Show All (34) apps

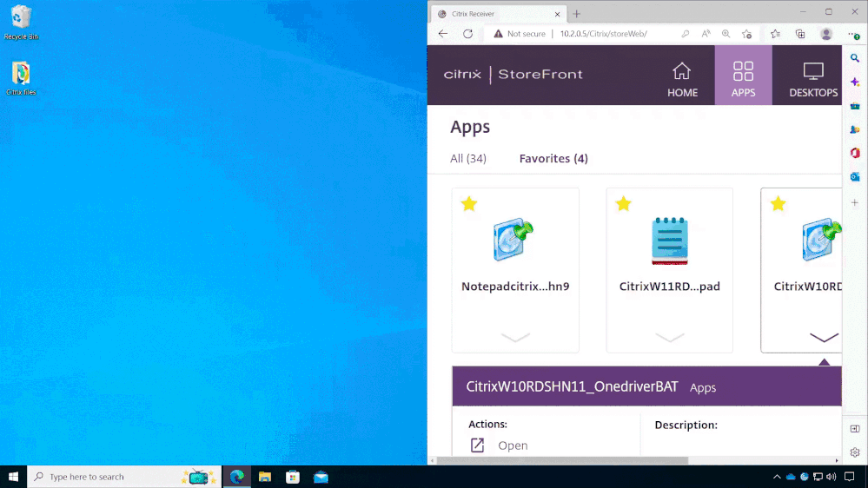[x=468, y=158]
